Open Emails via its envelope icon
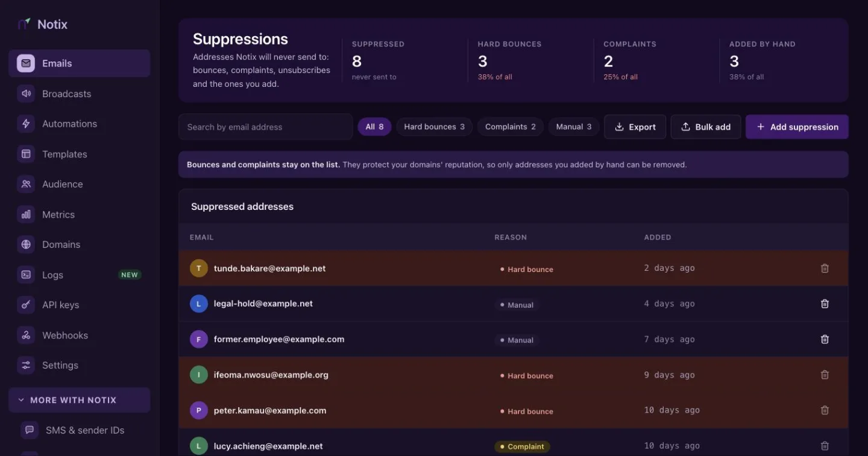Viewport: 868px width, 456px height. click(26, 63)
